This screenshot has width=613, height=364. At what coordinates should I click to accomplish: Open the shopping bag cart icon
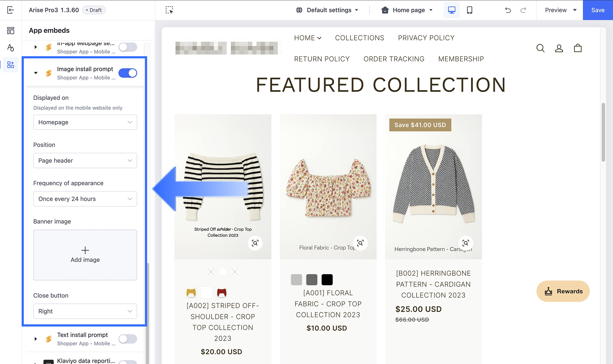pyautogui.click(x=578, y=48)
